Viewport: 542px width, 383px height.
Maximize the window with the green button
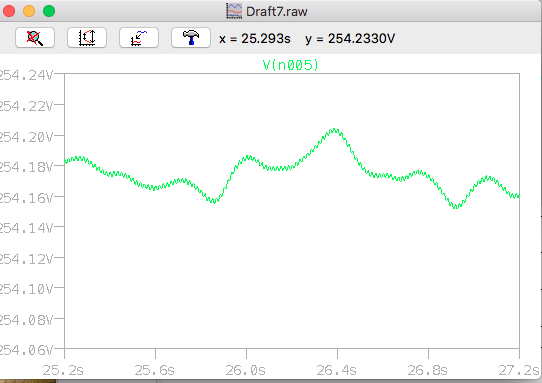[x=49, y=11]
